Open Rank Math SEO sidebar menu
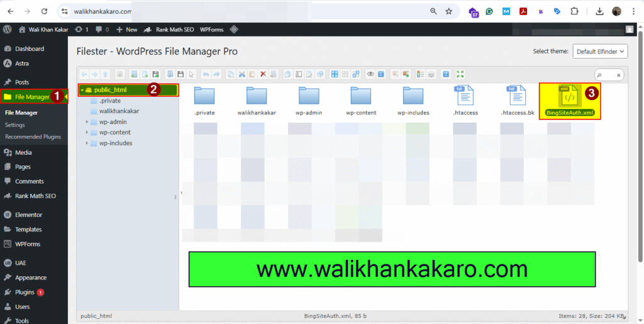Viewport: 644px width, 324px height. 34,196
